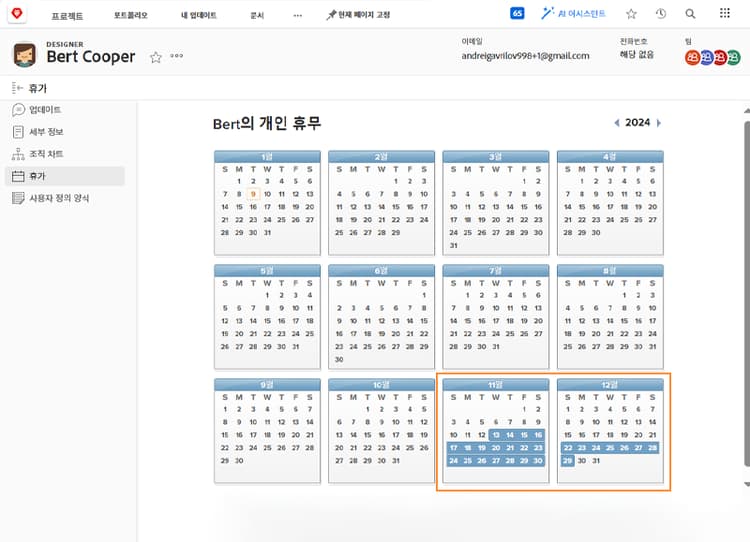Click the 11월 month header
750x542 pixels.
(496, 385)
